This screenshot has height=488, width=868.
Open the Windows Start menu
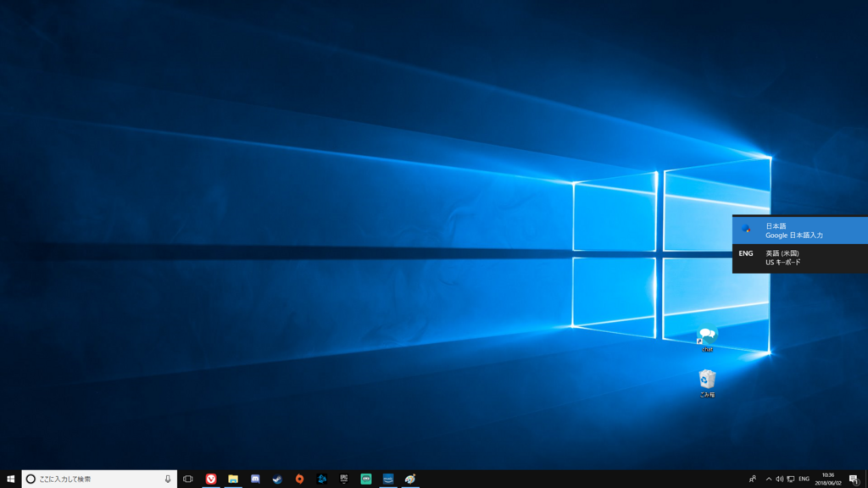click(x=10, y=479)
